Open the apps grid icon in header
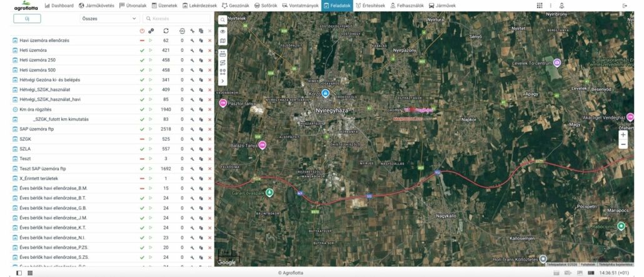 coord(540,6)
